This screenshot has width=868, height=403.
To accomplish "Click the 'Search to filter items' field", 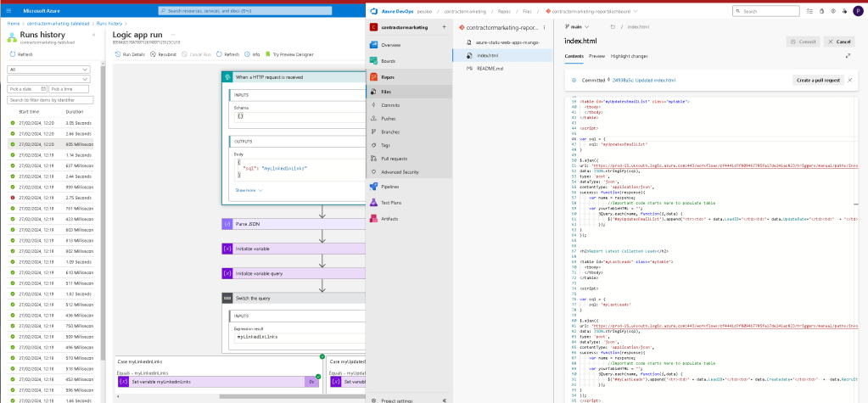I will pyautogui.click(x=50, y=99).
